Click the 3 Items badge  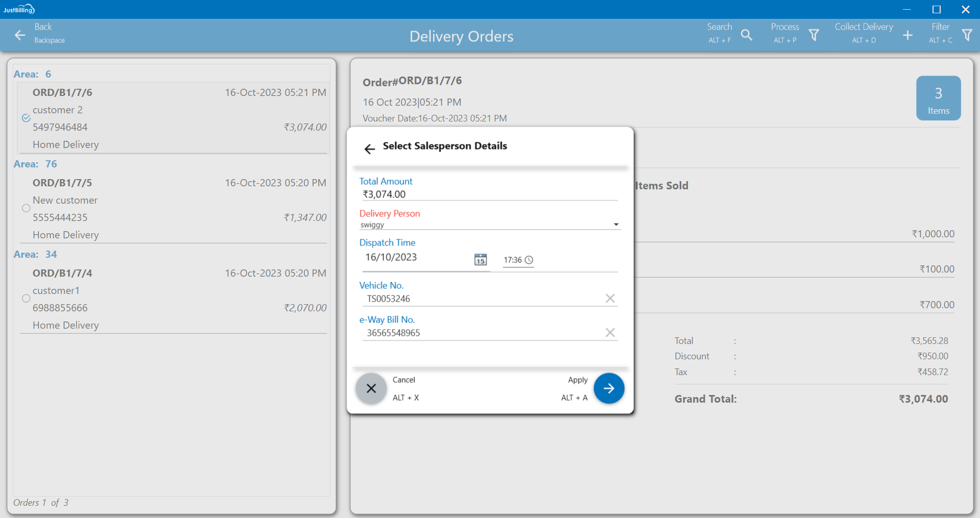coord(938,98)
